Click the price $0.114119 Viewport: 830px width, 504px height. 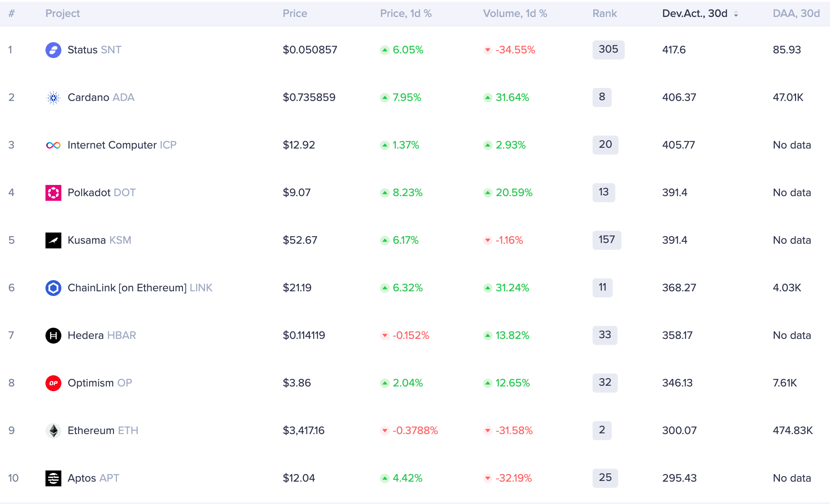point(304,335)
